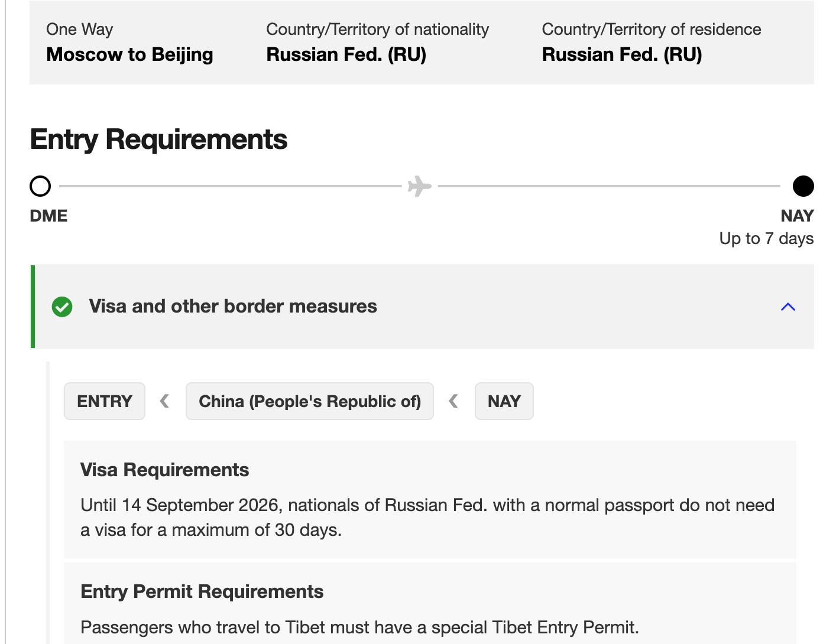
Task: Click the Entry Permit Requirements heading
Action: [202, 591]
